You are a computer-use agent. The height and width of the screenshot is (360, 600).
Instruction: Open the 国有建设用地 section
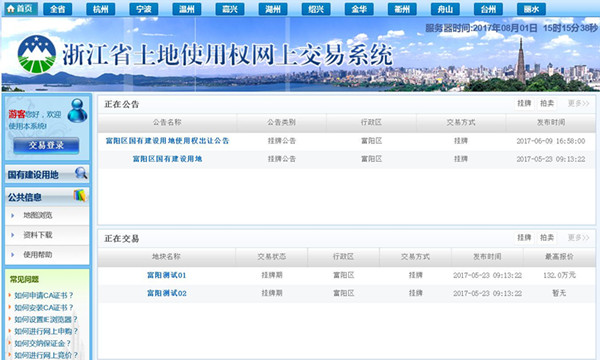point(33,175)
